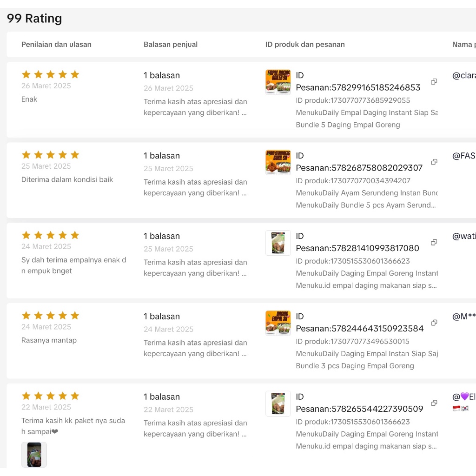View the photo attached to the 22 Maret review
This screenshot has height=476, width=476.
[34, 454]
